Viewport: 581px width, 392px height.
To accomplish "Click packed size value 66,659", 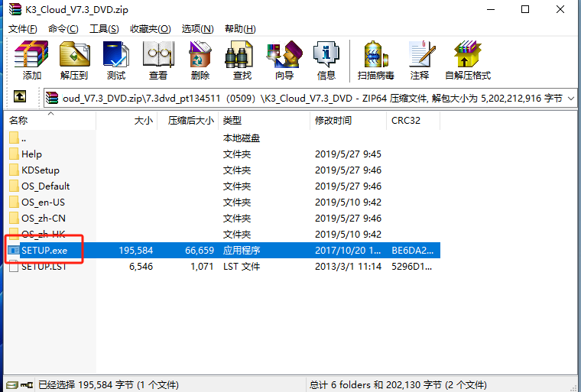I will tap(200, 250).
